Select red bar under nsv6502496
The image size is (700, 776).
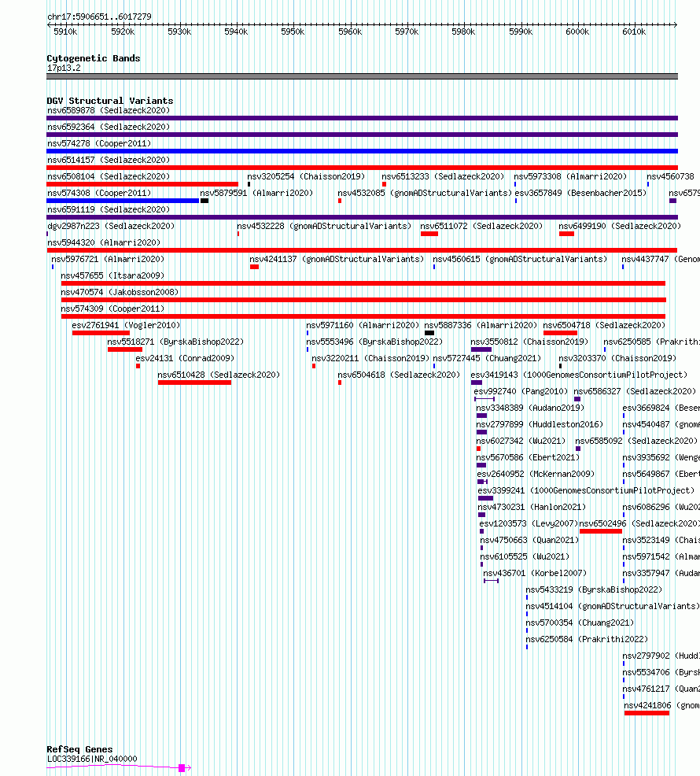[601, 531]
